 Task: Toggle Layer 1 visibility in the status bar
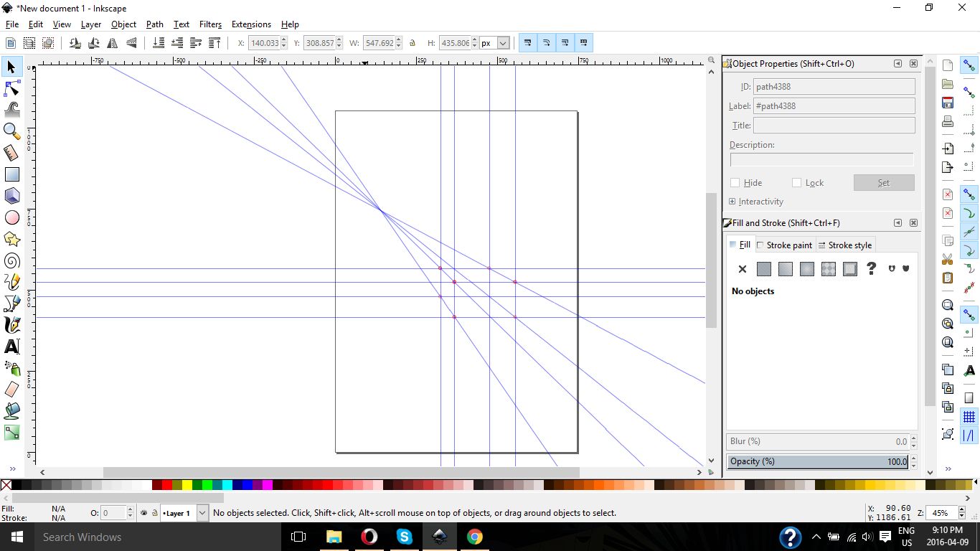coord(143,513)
